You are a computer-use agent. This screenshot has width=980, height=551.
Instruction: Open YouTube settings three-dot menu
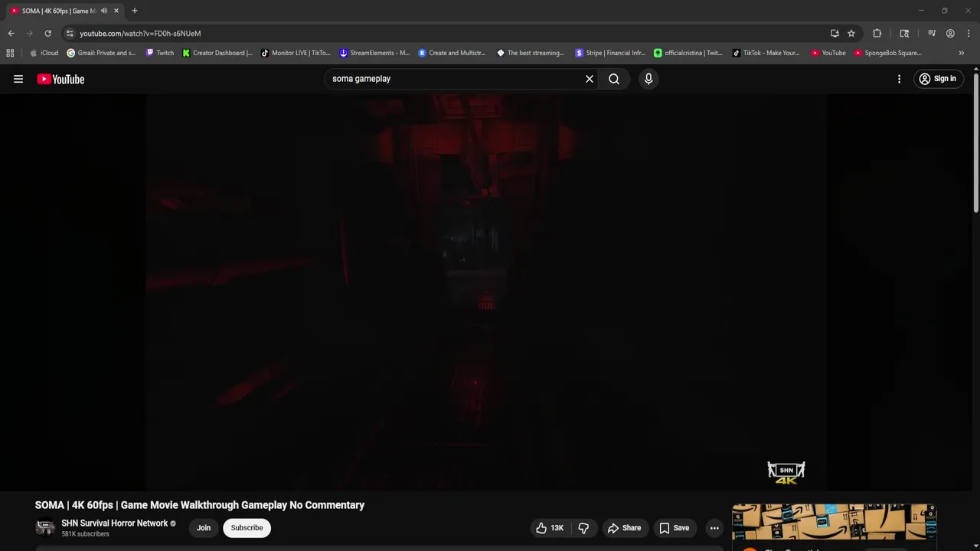coord(899,79)
